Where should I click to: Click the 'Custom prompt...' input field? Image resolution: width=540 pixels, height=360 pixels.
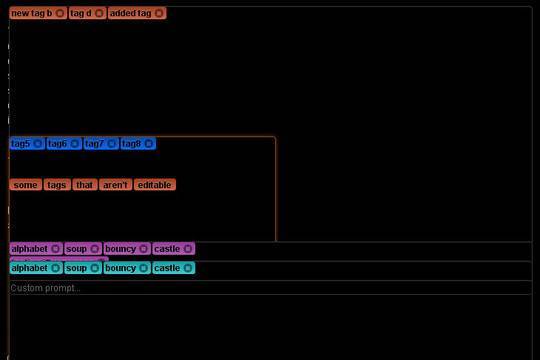click(x=271, y=288)
